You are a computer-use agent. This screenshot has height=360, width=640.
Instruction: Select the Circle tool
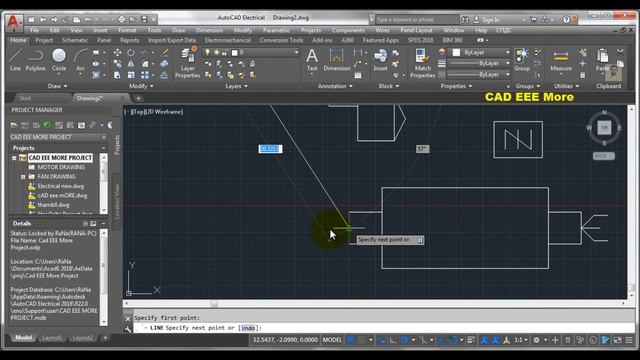(x=59, y=60)
